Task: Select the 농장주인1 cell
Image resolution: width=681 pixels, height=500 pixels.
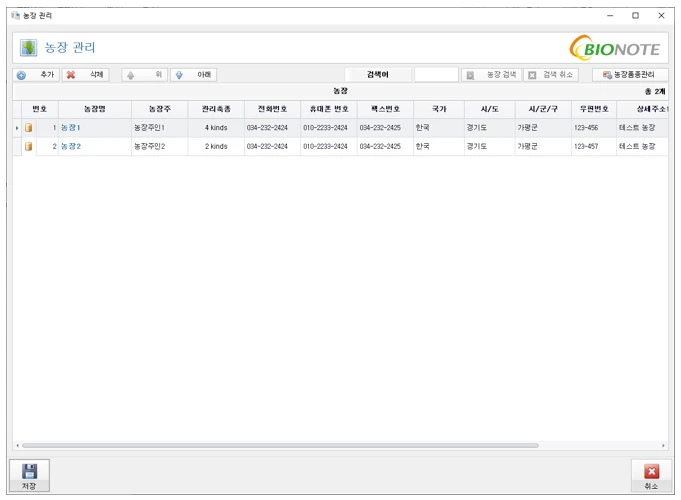Action: pyautogui.click(x=159, y=128)
